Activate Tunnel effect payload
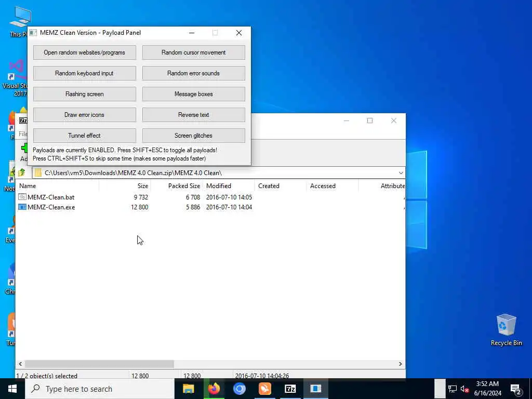This screenshot has width=532, height=399. pyautogui.click(x=85, y=136)
